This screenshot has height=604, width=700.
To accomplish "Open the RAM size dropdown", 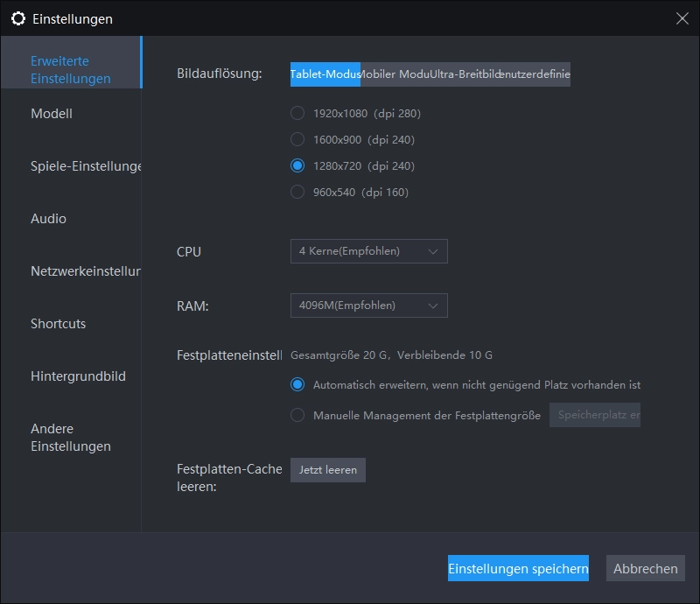I will pos(368,306).
